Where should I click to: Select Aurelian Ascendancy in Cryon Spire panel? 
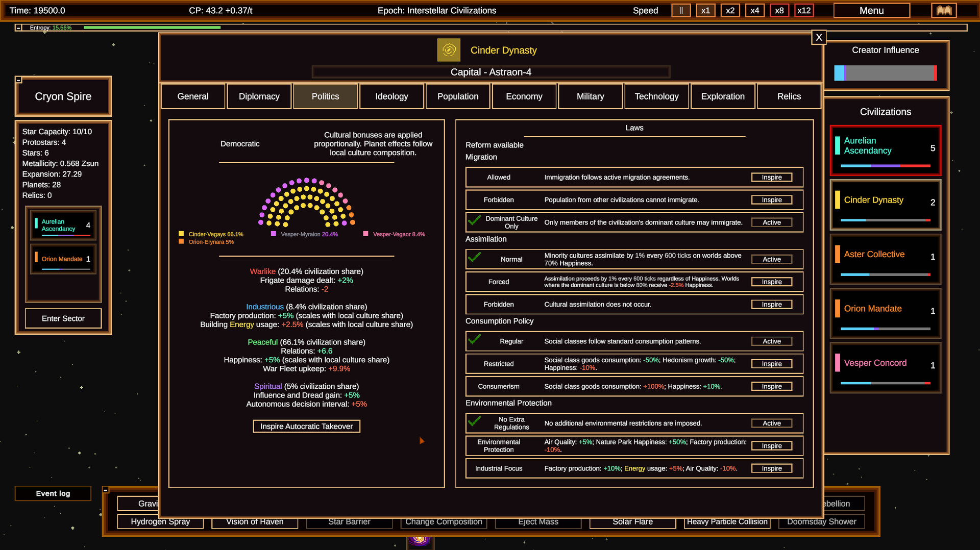pos(63,225)
